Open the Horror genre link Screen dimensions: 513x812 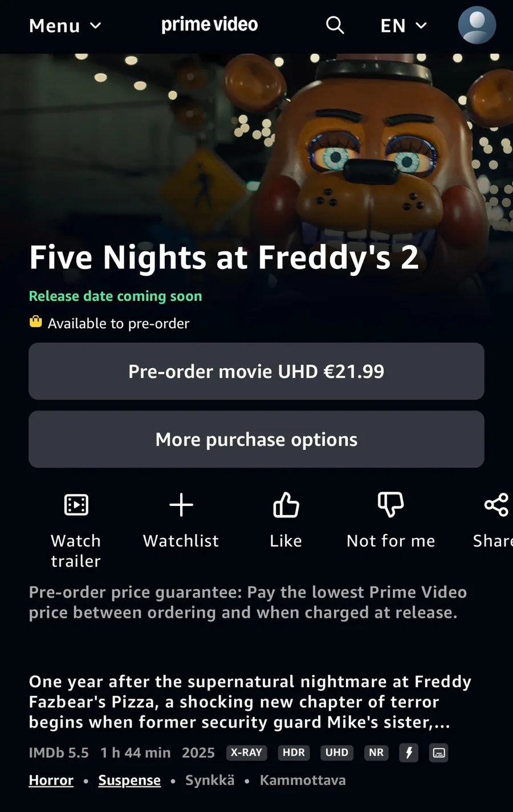[51, 780]
